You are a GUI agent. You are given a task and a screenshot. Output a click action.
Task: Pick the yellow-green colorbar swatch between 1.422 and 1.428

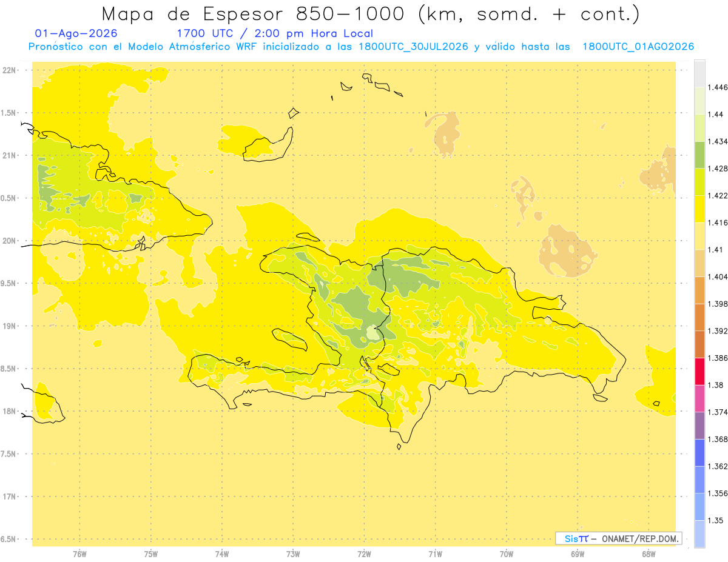pos(699,182)
